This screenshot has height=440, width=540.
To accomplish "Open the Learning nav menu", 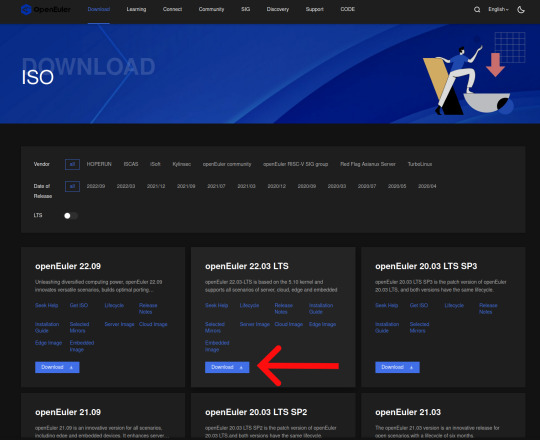I will (136, 9).
